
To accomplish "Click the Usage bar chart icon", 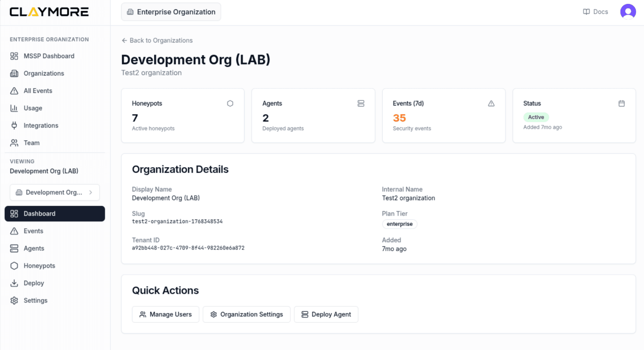I will click(x=14, y=108).
